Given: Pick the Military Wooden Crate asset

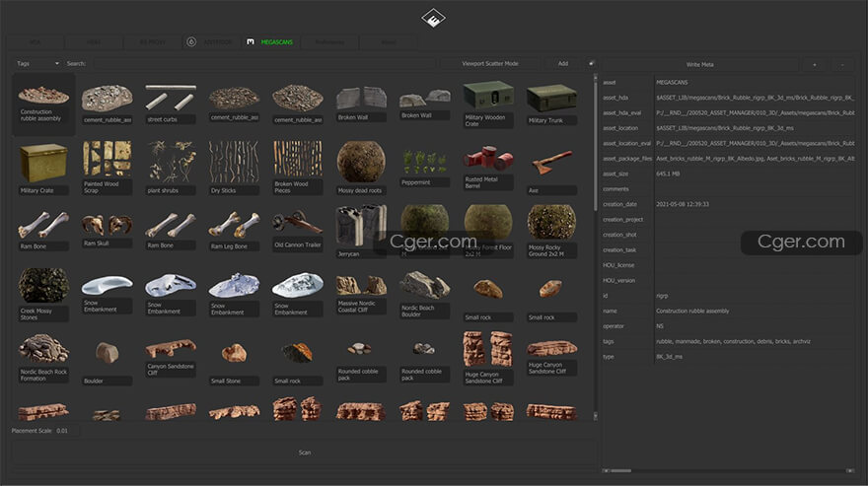Looking at the screenshot, I should (488, 104).
